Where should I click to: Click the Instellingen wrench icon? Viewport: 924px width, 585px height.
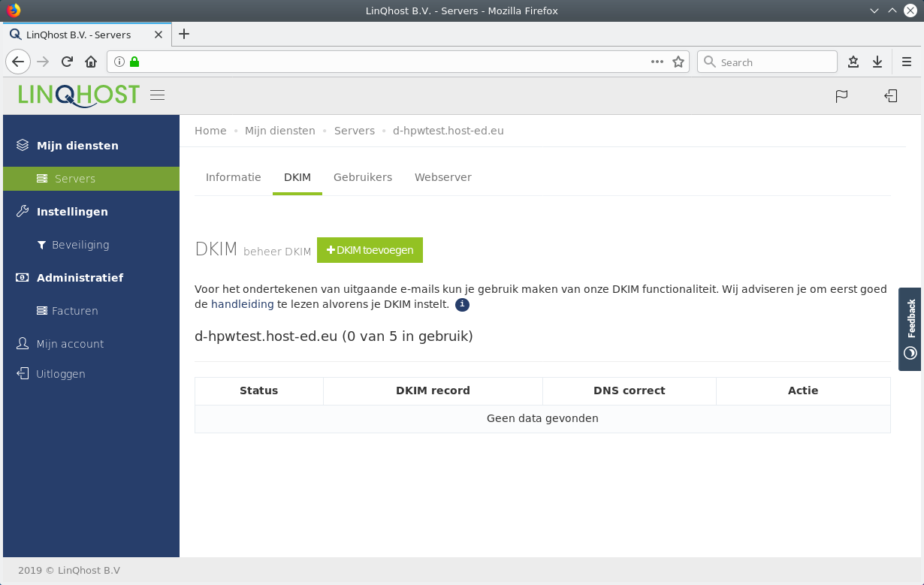(x=23, y=211)
